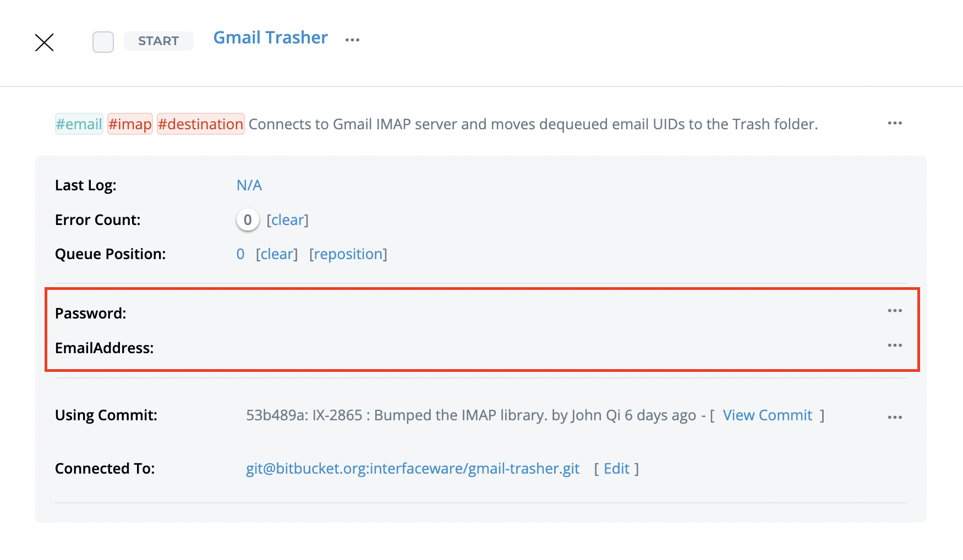The width and height of the screenshot is (963, 560).
Task: Click the error count 0 badge
Action: [248, 220]
